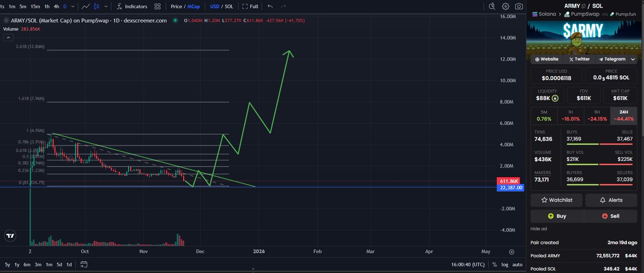Image resolution: width=644 pixels, height=273 pixels.
Task: Click the green market status dot
Action: click(x=176, y=20)
